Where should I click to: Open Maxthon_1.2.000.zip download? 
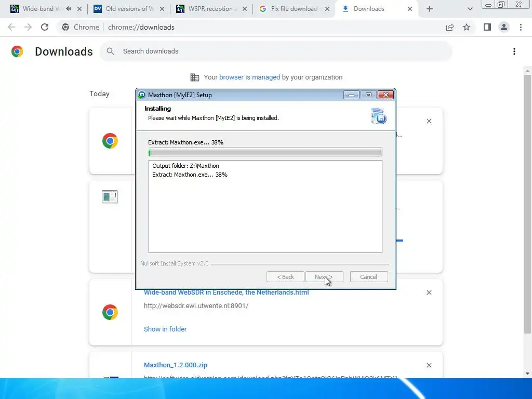[176, 365]
